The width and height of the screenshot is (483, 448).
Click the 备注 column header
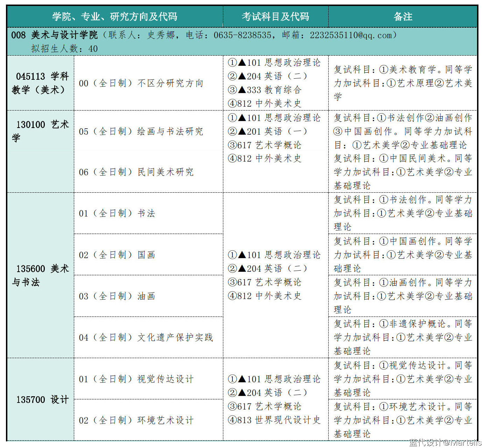(403, 16)
